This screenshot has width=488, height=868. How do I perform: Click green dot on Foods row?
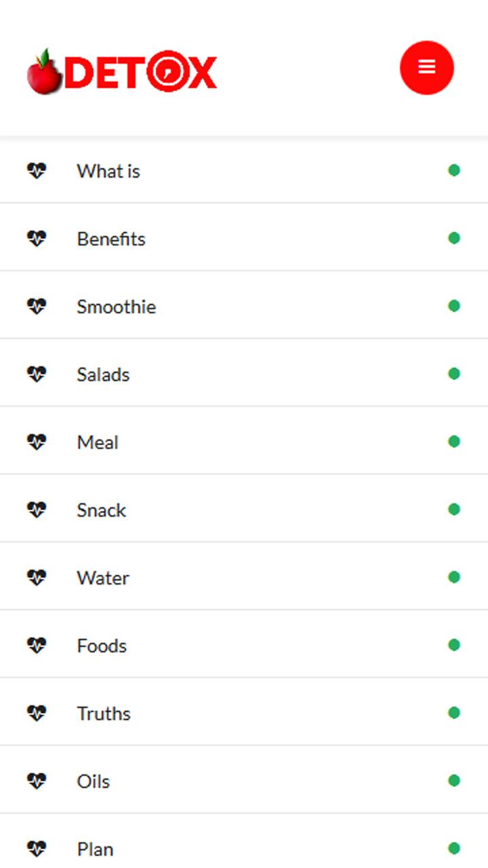click(454, 645)
